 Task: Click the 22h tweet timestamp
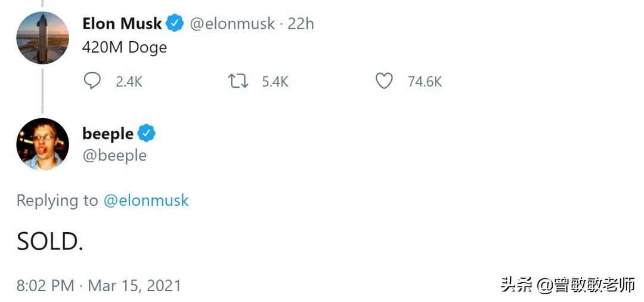click(301, 24)
